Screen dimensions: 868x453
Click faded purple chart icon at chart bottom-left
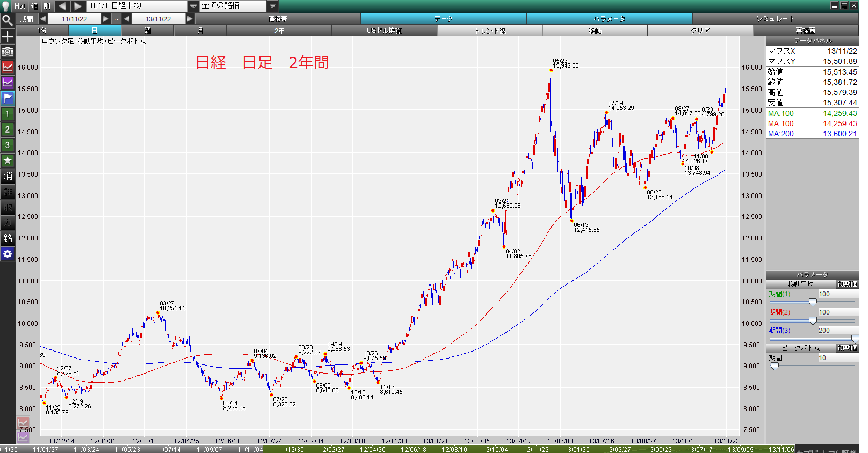23,437
